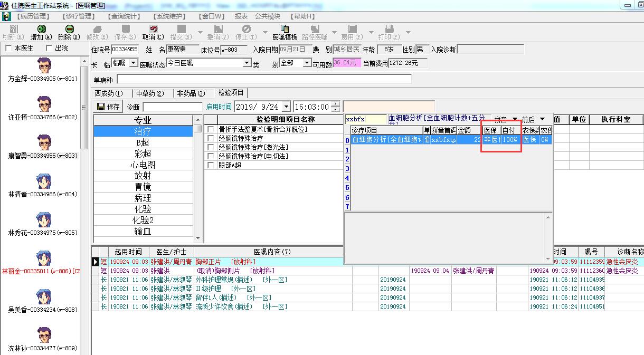Expand dropdown arrow next to 打印
The width and height of the screenshot is (644, 355).
(x=408, y=32)
